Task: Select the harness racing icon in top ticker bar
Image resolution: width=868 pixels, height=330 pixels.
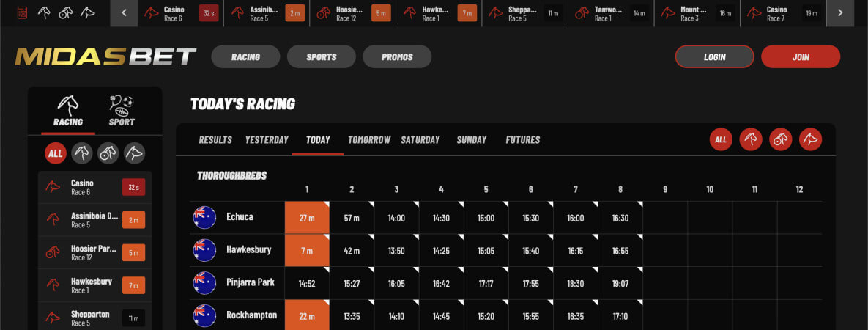Action: [66, 12]
